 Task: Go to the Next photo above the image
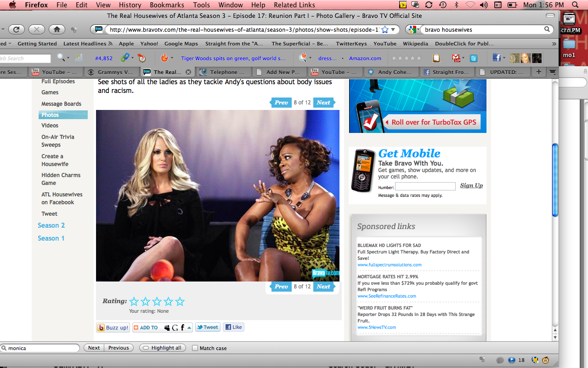coord(324,103)
